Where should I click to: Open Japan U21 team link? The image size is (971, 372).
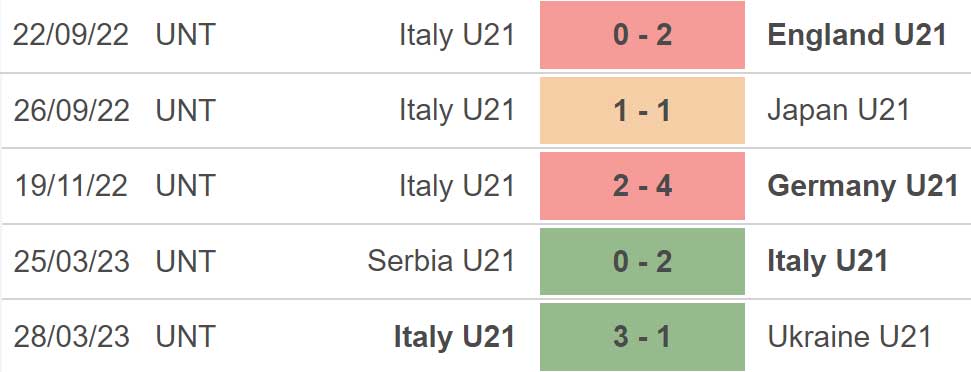[839, 111]
